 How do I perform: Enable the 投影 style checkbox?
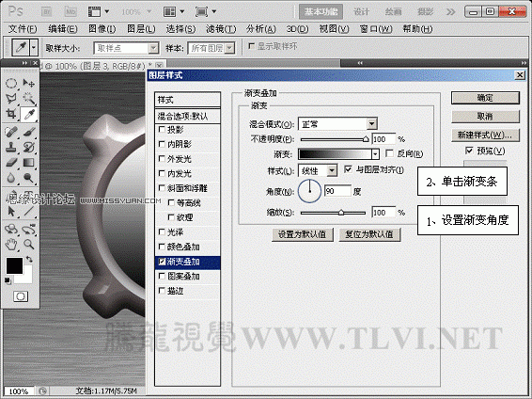(x=162, y=129)
